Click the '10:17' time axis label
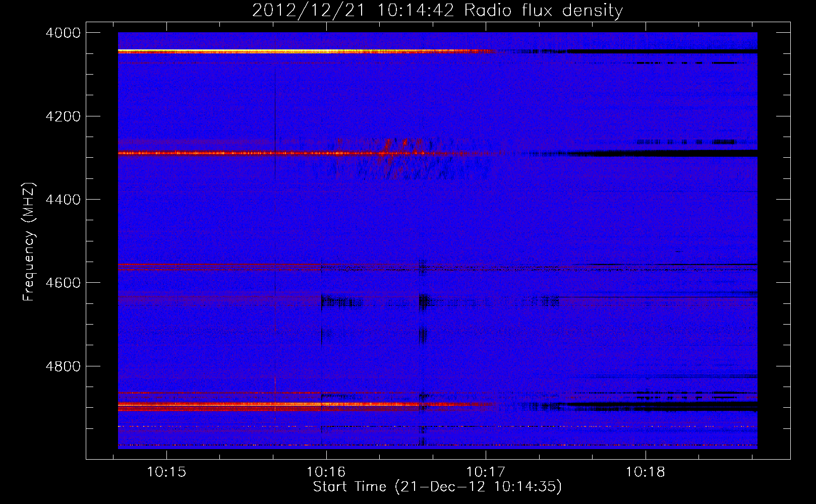The image size is (816, 504). (x=486, y=472)
